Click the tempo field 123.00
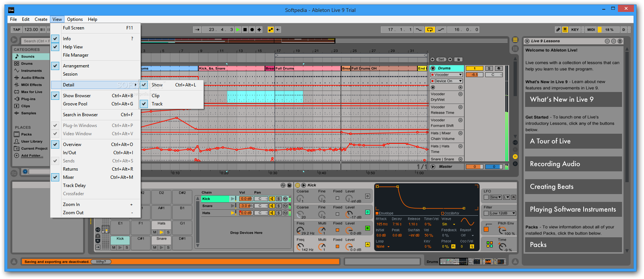This screenshot has width=644, height=279. 31,29
